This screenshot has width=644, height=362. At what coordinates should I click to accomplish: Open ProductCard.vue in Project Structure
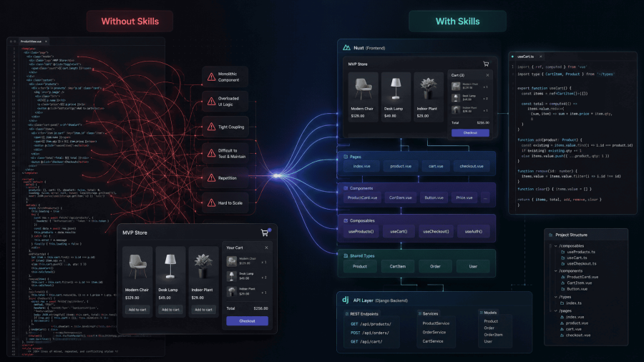(x=582, y=277)
